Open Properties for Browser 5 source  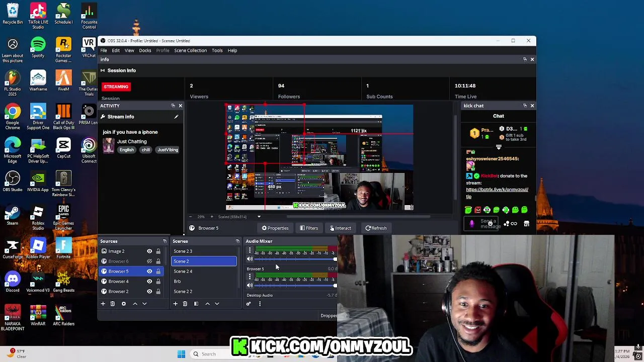[275, 228]
